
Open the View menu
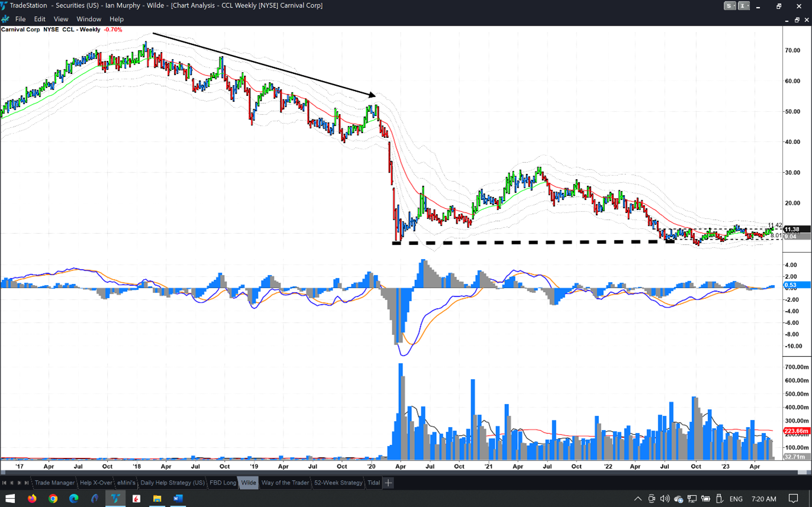(x=60, y=19)
